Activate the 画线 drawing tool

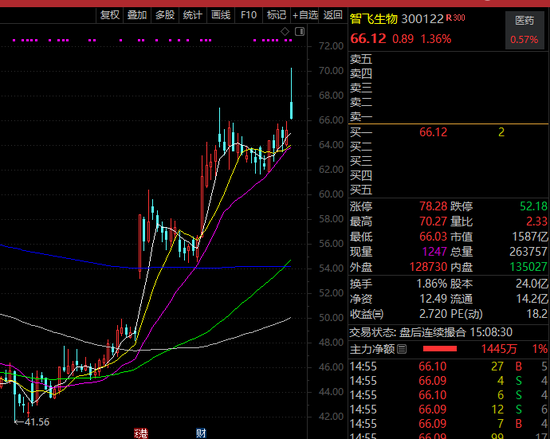221,15
